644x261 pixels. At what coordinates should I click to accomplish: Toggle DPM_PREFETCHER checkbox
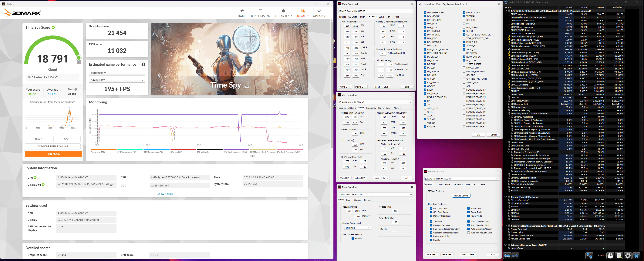(x=425, y=12)
